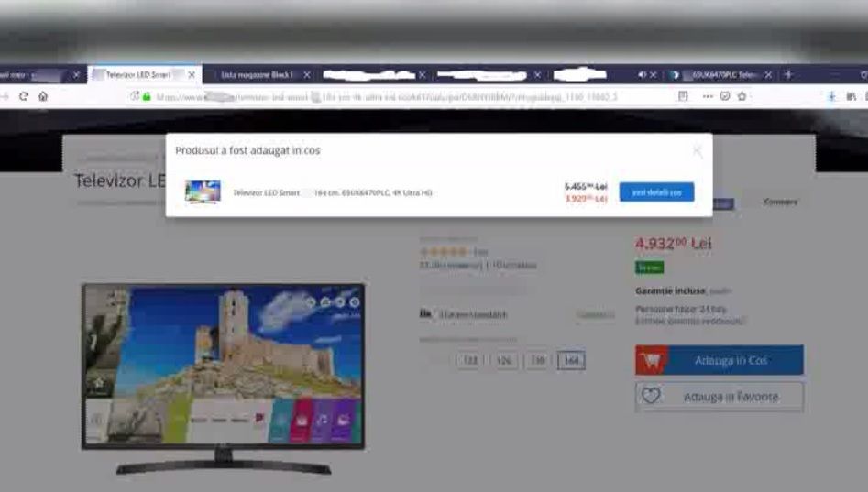Open the Televizor LED Smart product name in popup

(x=332, y=192)
